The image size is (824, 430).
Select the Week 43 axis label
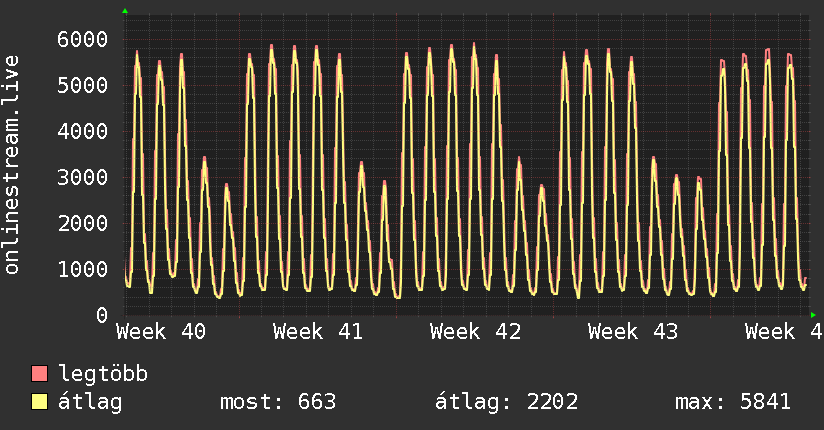(x=633, y=332)
